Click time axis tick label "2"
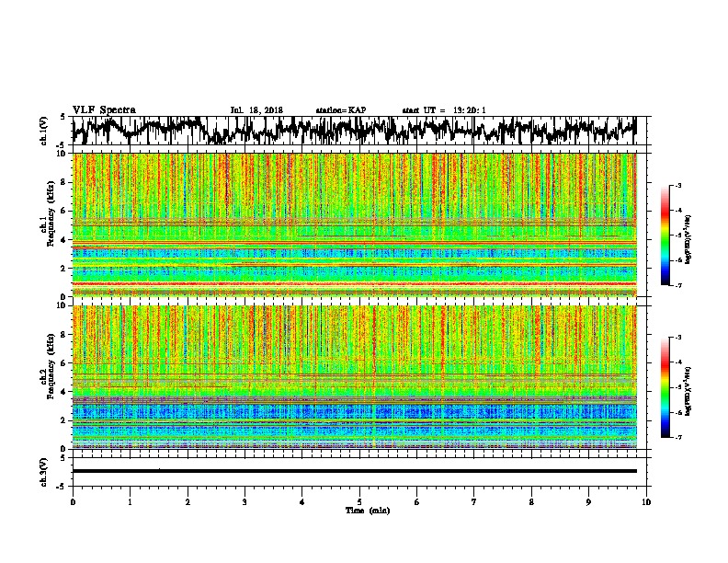 coord(188,502)
